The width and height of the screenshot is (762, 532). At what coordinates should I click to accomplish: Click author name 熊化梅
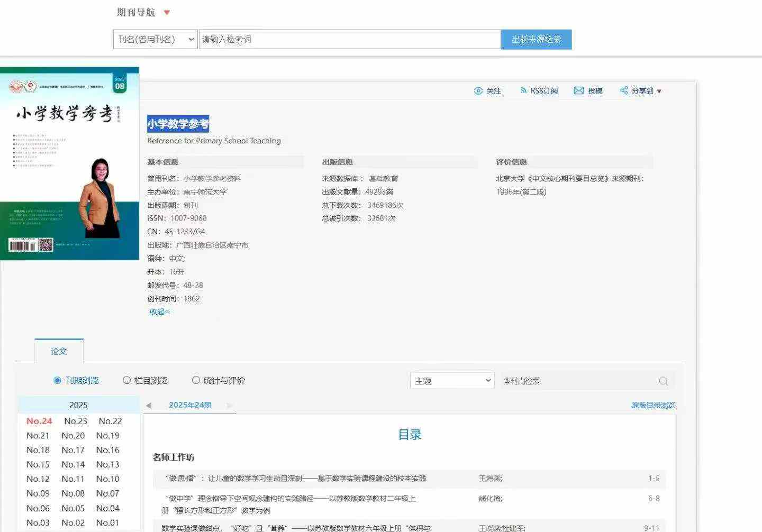491,499
